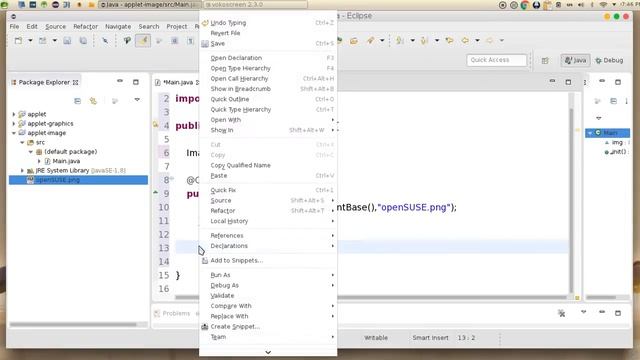Click the Search flashlight toolbar icon
Viewport: 640px width, 360px height.
370,40
